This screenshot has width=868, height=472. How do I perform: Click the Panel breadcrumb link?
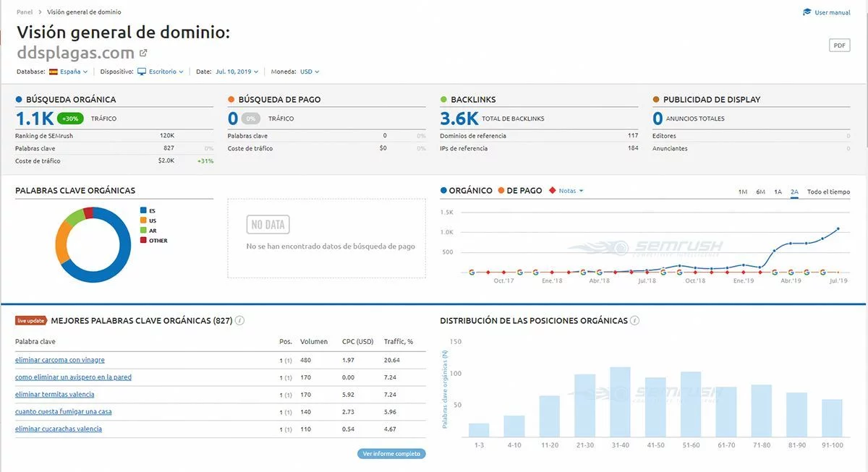click(x=25, y=12)
